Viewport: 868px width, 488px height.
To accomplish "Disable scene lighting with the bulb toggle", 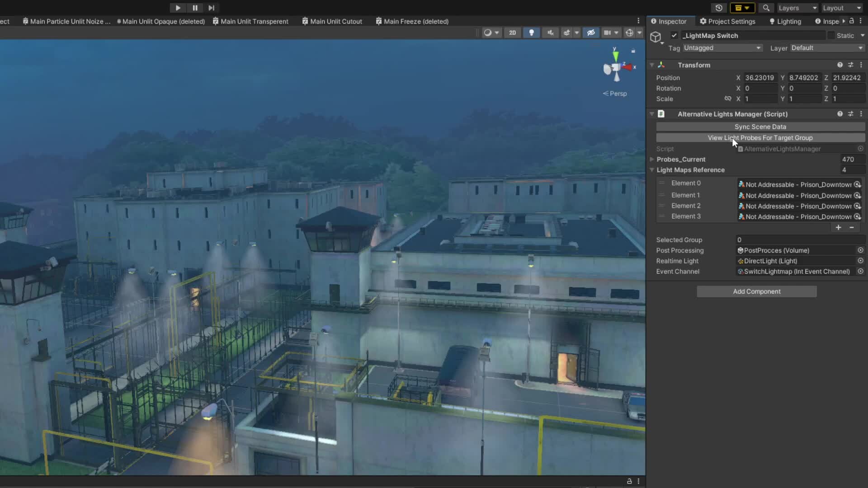I will 531,33.
